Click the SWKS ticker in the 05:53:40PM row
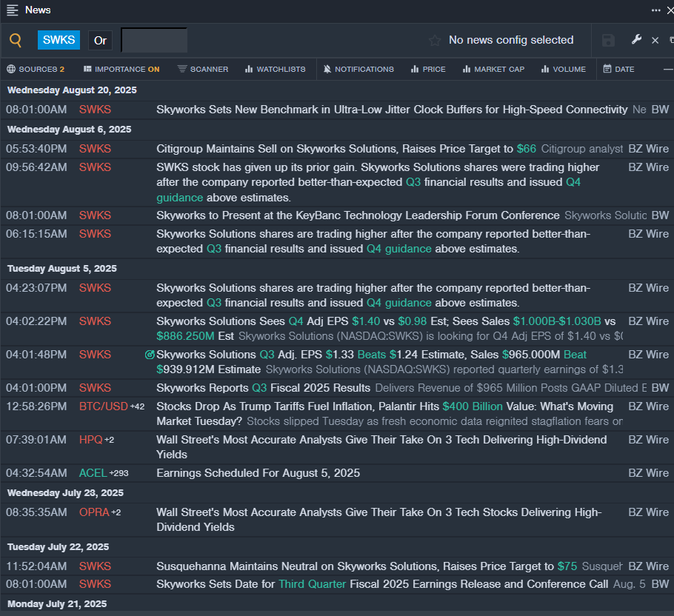Screen dimensions: 674x616 [x=95, y=149]
